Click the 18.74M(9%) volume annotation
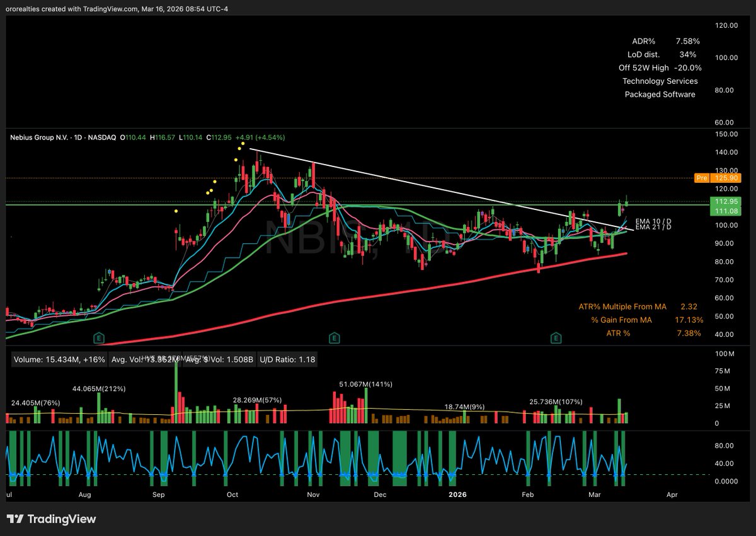756x536 pixels. click(x=466, y=407)
